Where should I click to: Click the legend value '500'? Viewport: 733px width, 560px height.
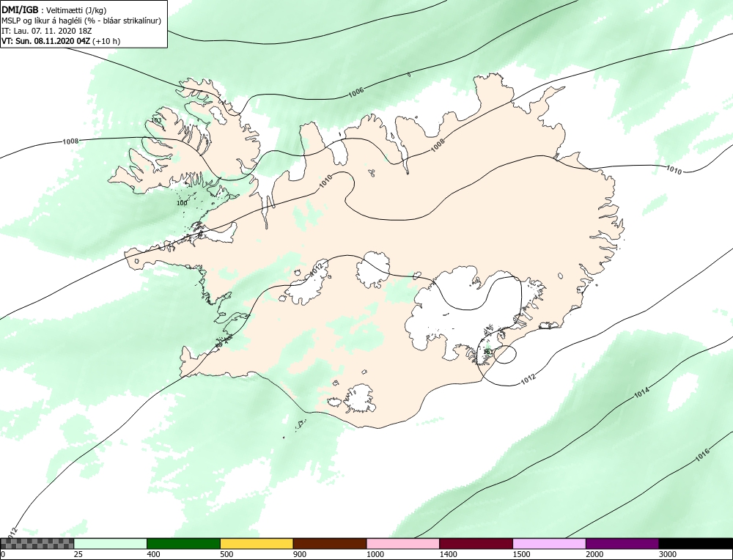pyautogui.click(x=226, y=554)
